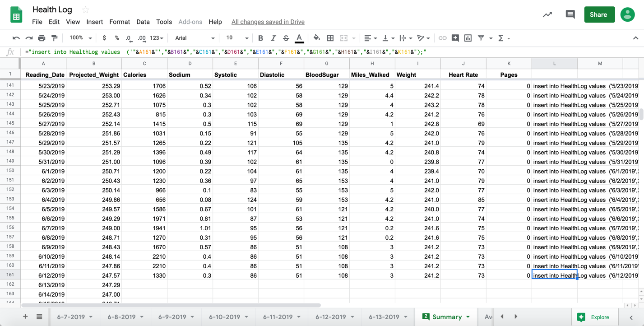Add a new sheet with plus icon
Image resolution: width=644 pixels, height=326 pixels.
[25, 317]
